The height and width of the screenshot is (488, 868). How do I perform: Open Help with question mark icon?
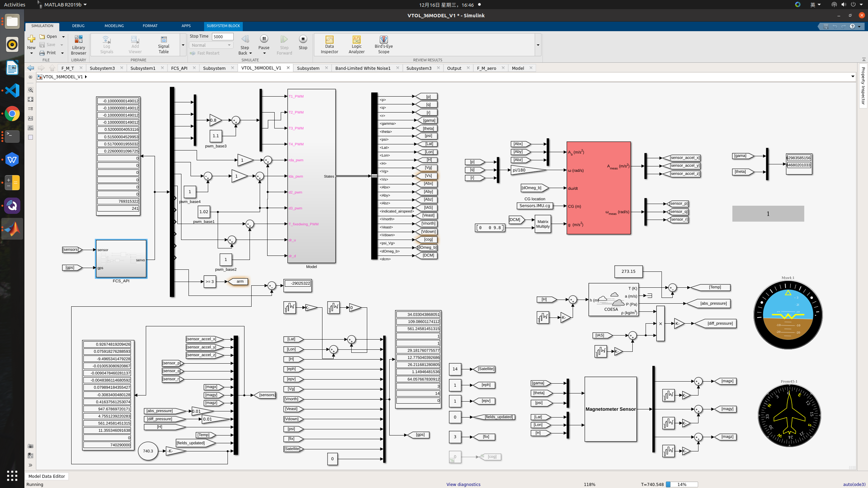click(x=852, y=26)
